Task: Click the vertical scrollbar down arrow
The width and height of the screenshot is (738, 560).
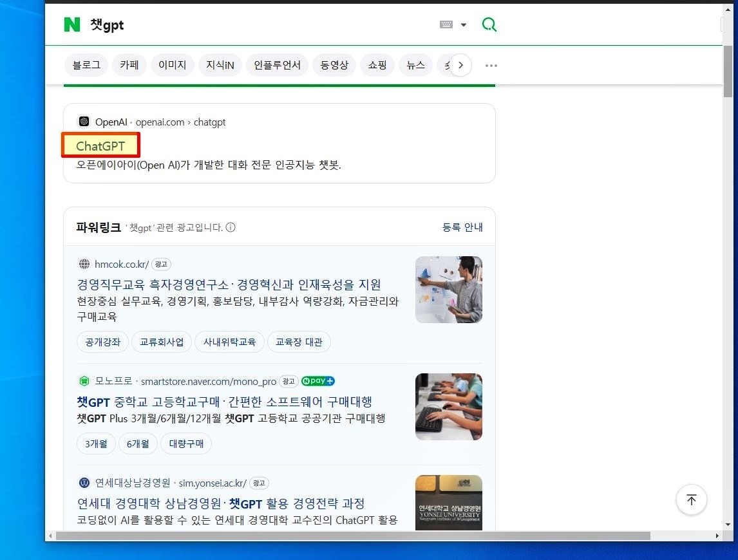Action: [728, 524]
